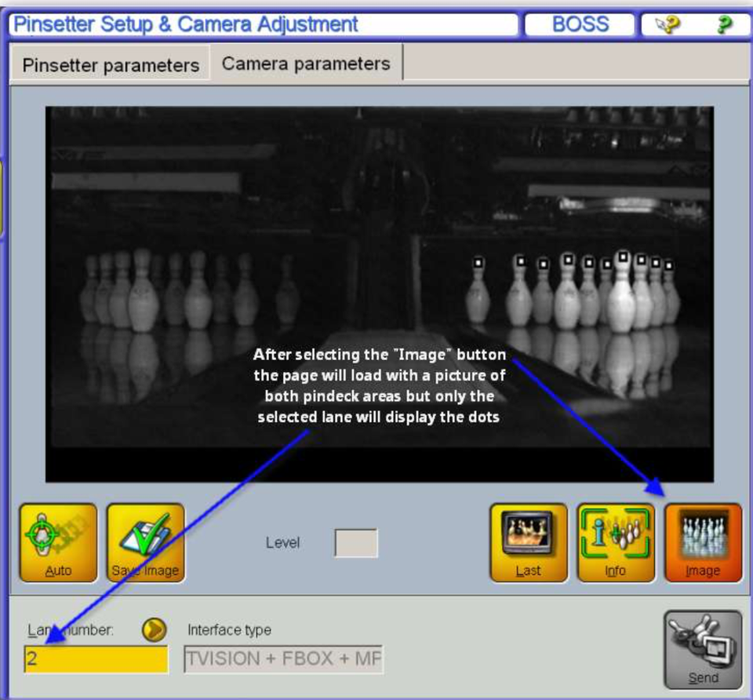Click the yellow arrow next to Lane number

(x=155, y=629)
